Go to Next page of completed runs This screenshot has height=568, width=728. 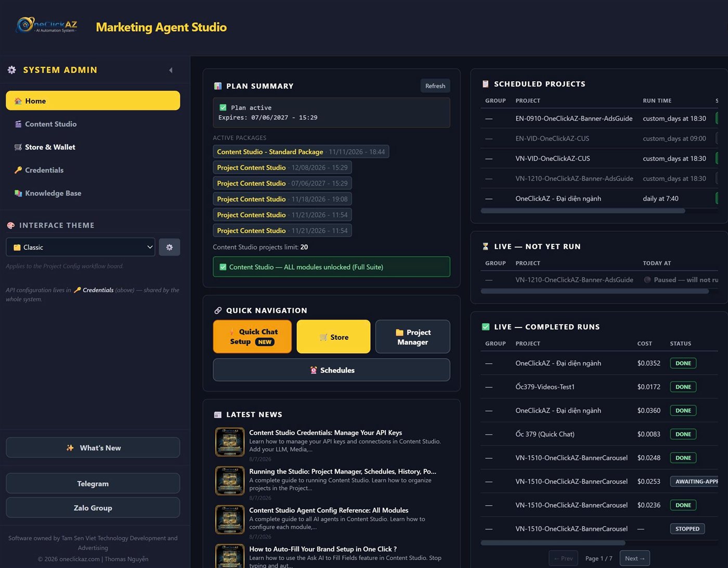[635, 558]
